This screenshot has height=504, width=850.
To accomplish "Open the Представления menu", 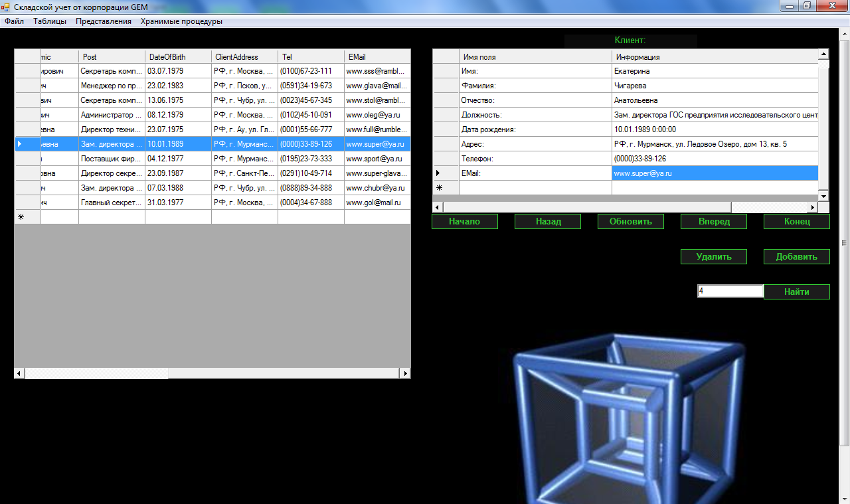I will click(104, 21).
